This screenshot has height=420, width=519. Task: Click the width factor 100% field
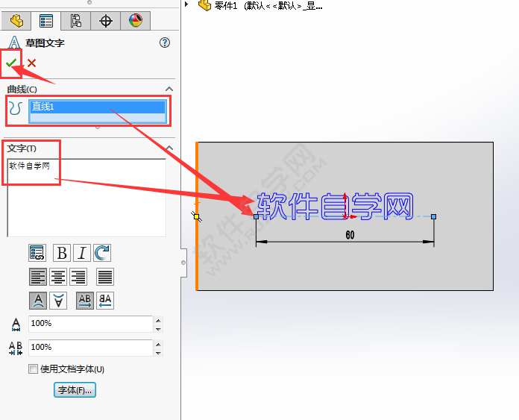pos(90,324)
